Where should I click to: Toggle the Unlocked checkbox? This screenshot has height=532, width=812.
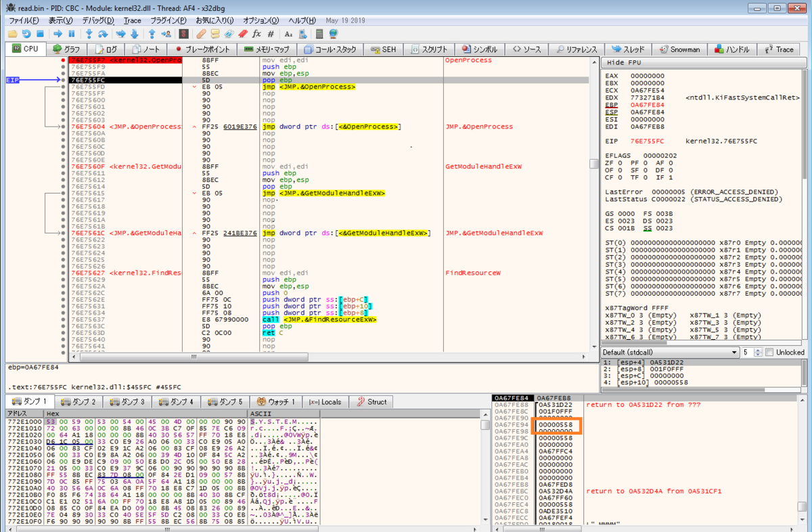click(x=769, y=353)
